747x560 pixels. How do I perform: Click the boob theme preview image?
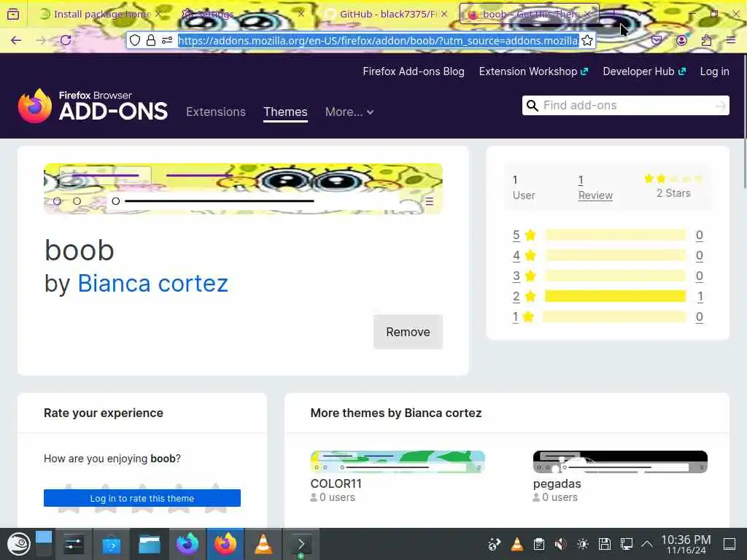pos(243,189)
